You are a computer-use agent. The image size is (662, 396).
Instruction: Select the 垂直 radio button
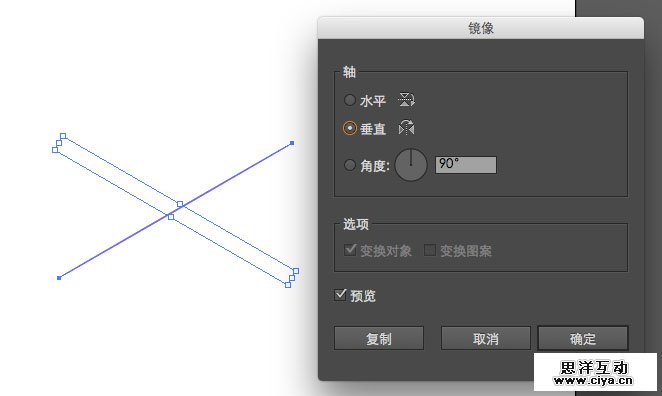[x=350, y=128]
